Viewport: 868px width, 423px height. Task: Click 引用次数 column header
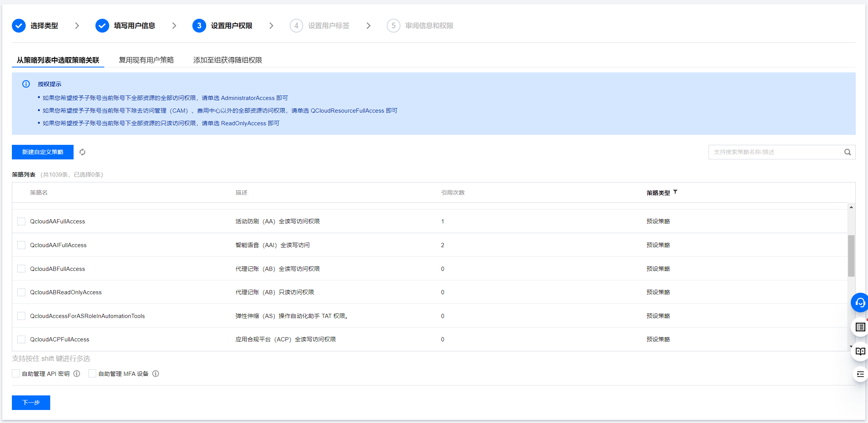coord(453,193)
